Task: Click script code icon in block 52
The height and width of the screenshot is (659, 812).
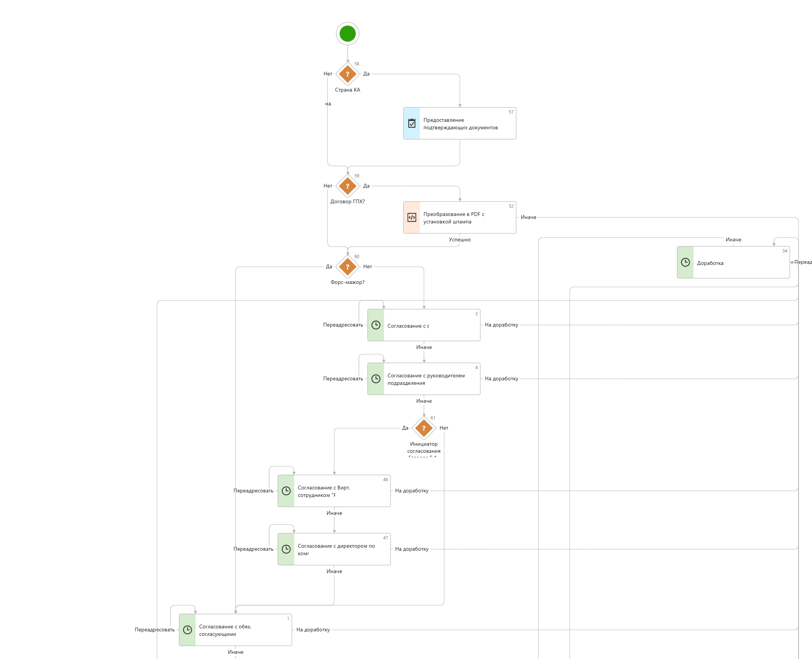Action: click(x=412, y=217)
